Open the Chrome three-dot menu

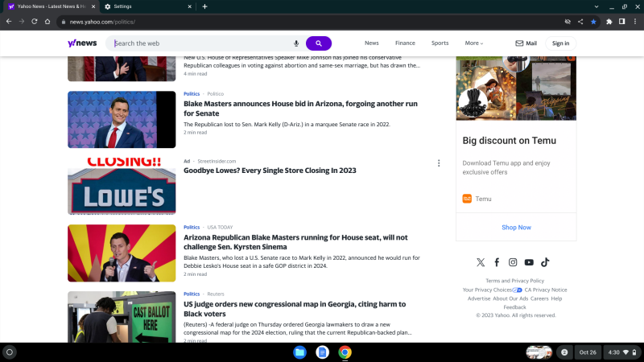click(x=635, y=22)
